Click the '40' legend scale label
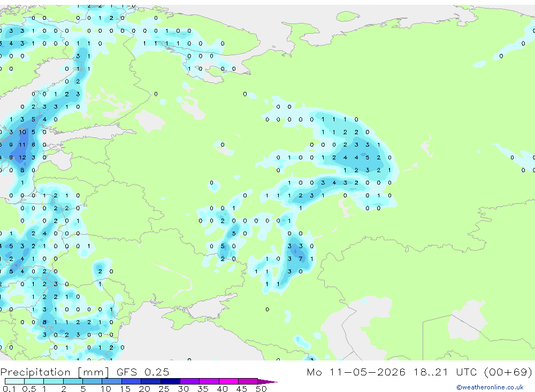Viewport: 535px width, 392px height. (x=222, y=389)
